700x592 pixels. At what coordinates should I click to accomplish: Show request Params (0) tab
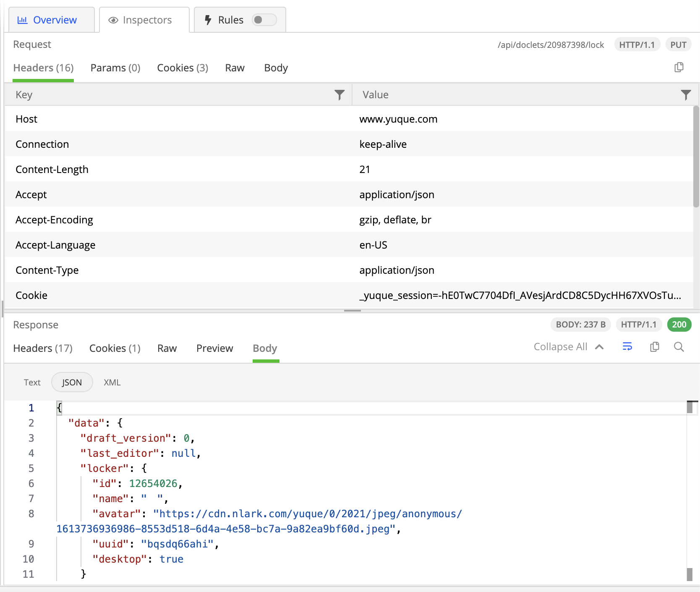[115, 68]
